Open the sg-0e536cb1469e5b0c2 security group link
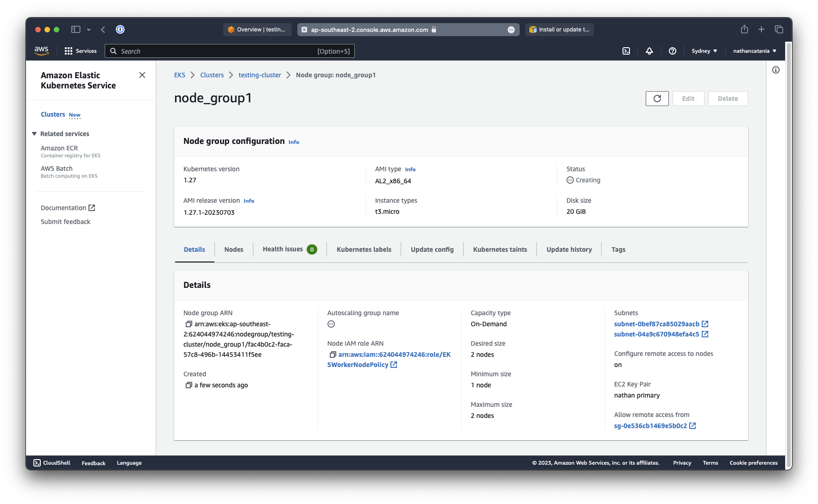818x504 pixels. [x=650, y=426]
